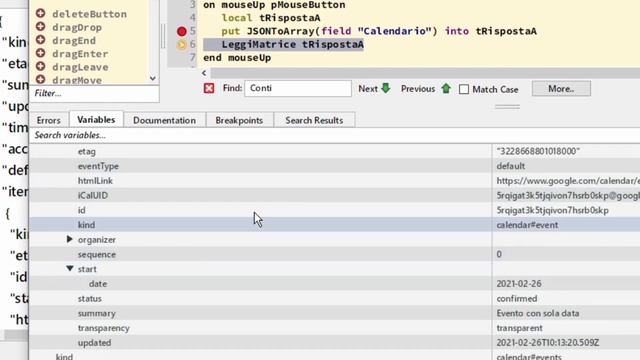Click the Find text field containing Conti
640x360 pixels.
click(298, 88)
